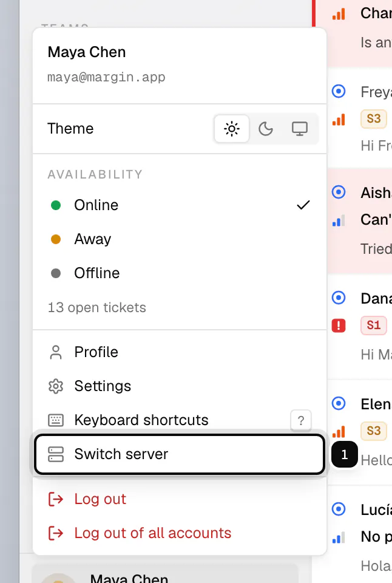Click the priority bars icon on Freya's ticket
Screen dimensions: 392x583
coord(339,120)
